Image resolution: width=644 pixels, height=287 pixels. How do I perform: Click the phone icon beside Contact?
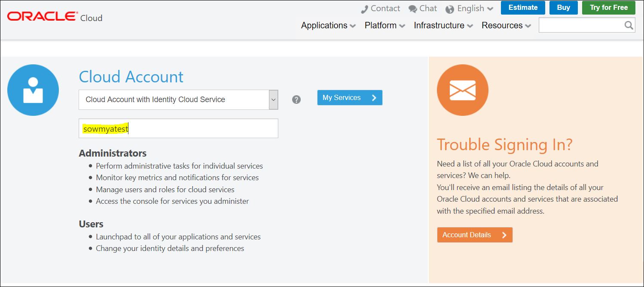click(x=365, y=9)
